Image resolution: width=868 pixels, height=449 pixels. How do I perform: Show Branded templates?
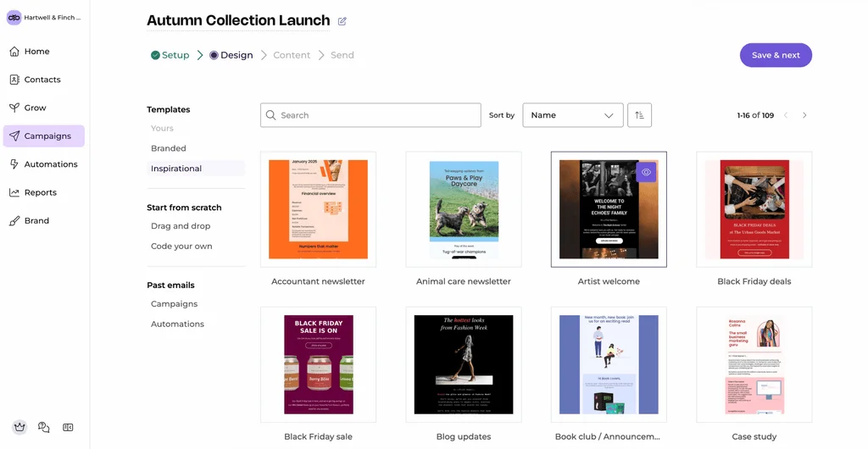pos(169,148)
